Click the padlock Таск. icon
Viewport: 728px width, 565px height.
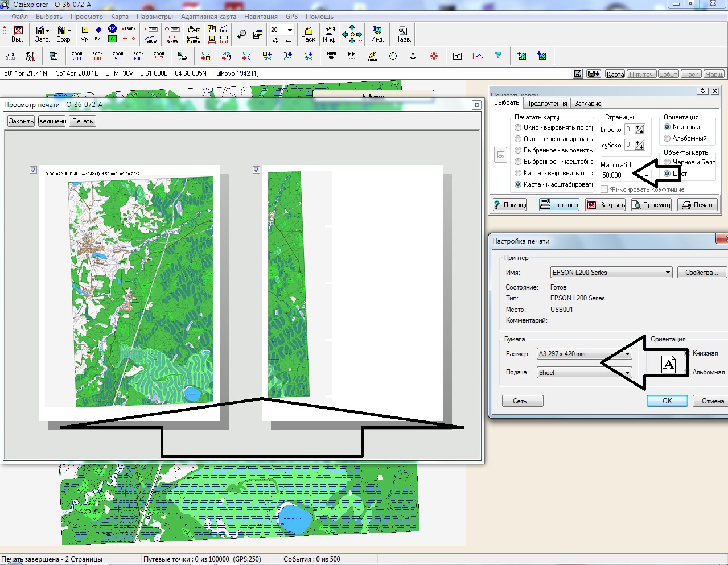tap(309, 34)
